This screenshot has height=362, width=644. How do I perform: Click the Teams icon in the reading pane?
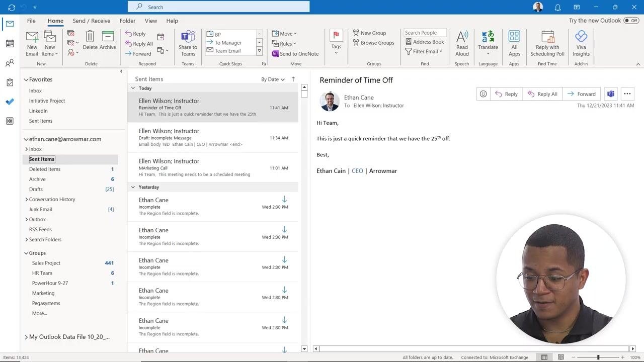(x=610, y=94)
